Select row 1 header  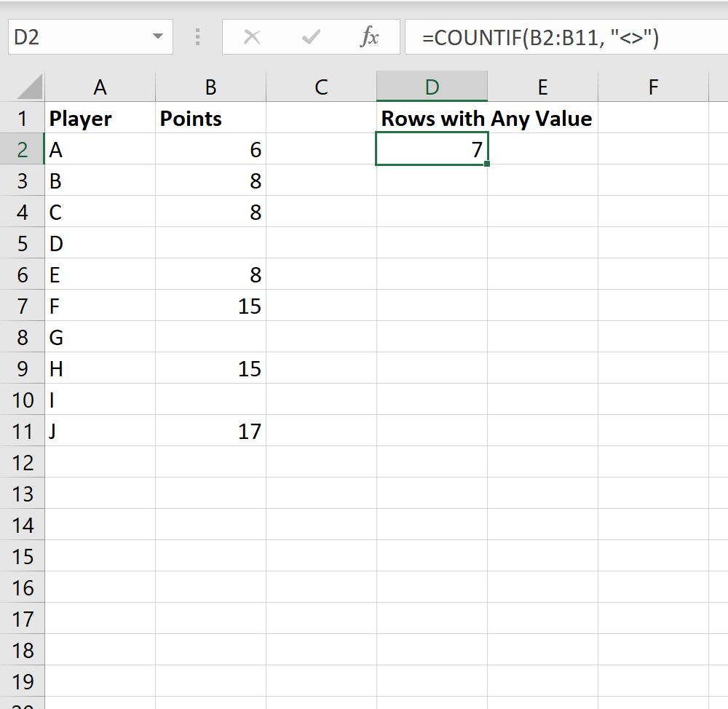click(23, 118)
